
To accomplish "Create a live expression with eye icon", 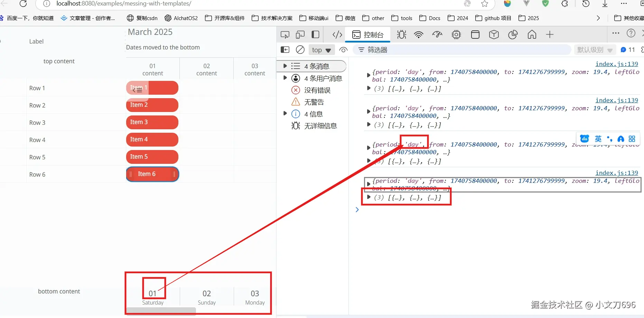I will pos(343,50).
